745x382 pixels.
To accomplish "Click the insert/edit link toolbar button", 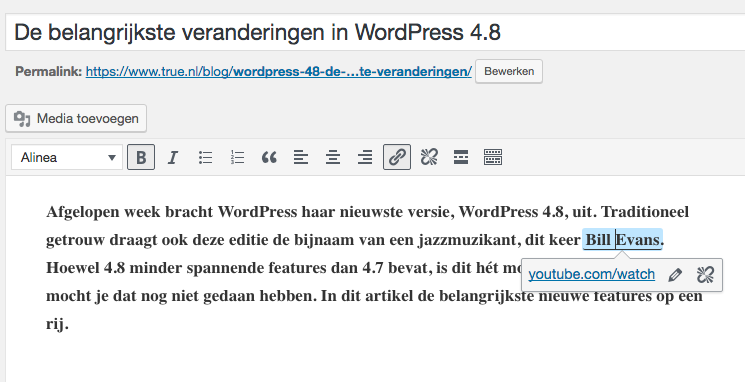I will point(397,157).
